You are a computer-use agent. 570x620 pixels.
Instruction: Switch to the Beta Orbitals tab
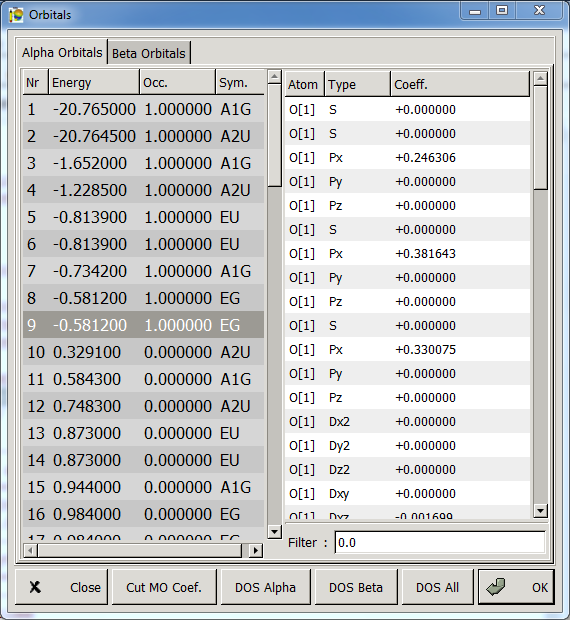coord(149,53)
